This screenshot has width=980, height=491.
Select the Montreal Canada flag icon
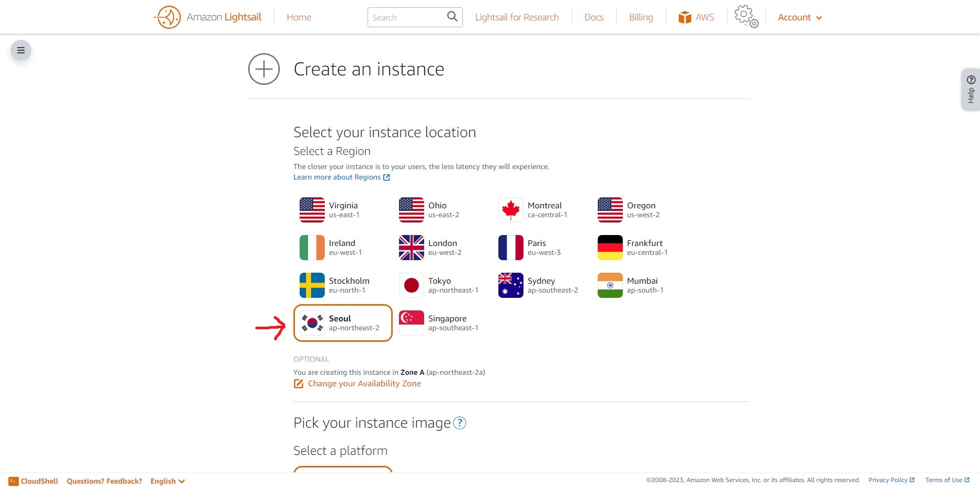pos(511,210)
